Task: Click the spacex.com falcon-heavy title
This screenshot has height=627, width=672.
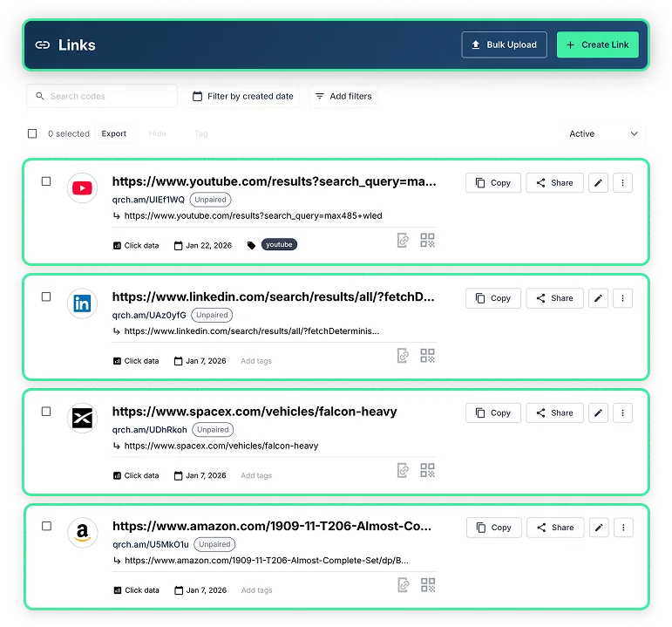Action: [x=255, y=412]
